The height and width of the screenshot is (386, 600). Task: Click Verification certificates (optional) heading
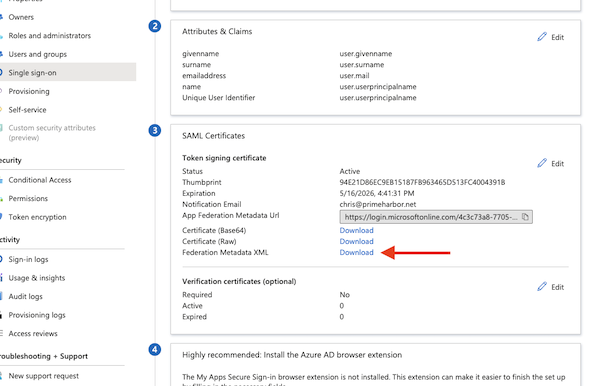[x=239, y=282]
